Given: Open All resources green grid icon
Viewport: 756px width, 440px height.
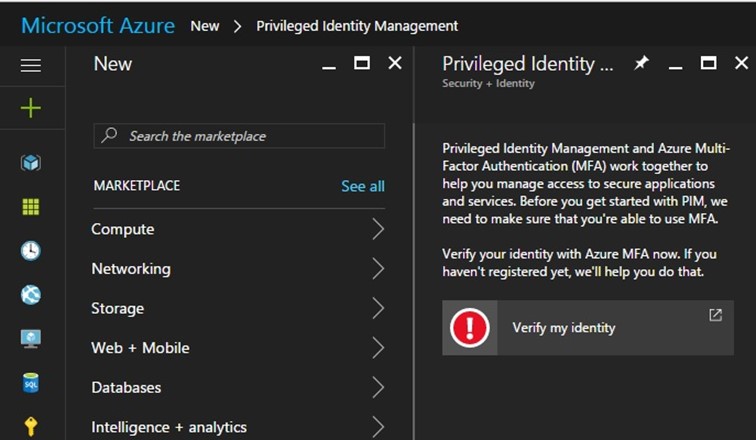Looking at the screenshot, I should (30, 207).
